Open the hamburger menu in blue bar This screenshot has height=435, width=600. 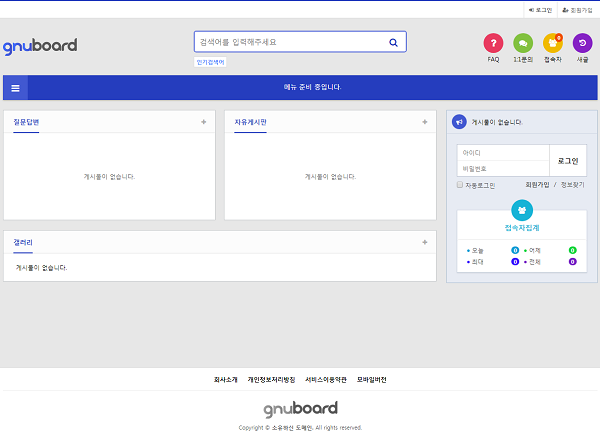(x=16, y=87)
